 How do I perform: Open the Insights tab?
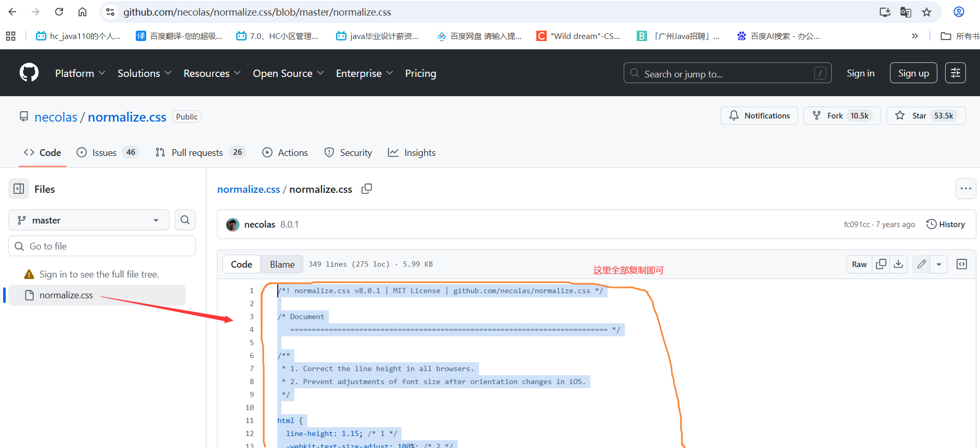pyautogui.click(x=412, y=152)
